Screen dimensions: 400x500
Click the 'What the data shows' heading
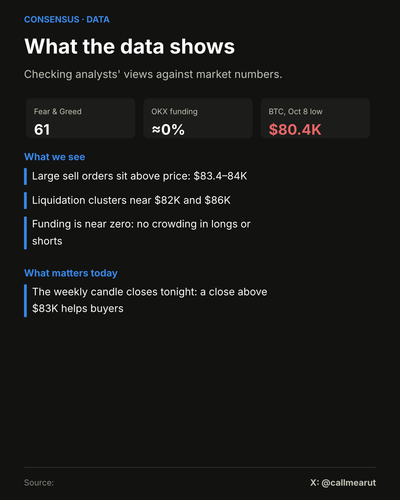point(130,46)
